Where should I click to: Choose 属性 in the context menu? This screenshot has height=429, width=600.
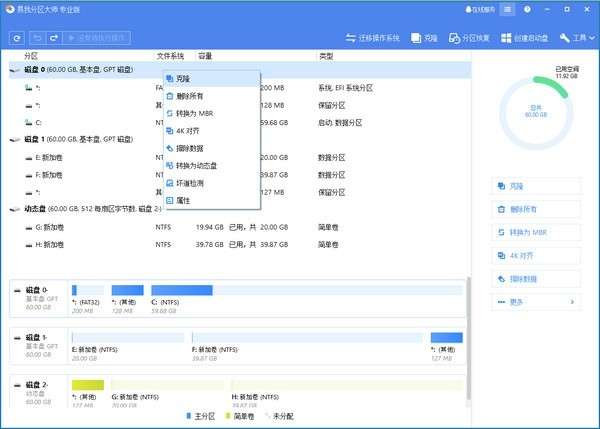pyautogui.click(x=212, y=201)
